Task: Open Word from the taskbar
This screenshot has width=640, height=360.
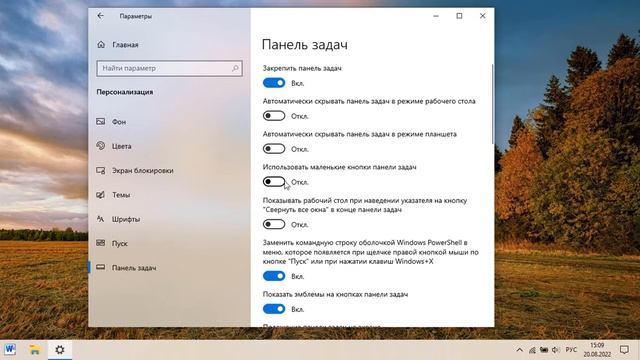Action: (10, 349)
